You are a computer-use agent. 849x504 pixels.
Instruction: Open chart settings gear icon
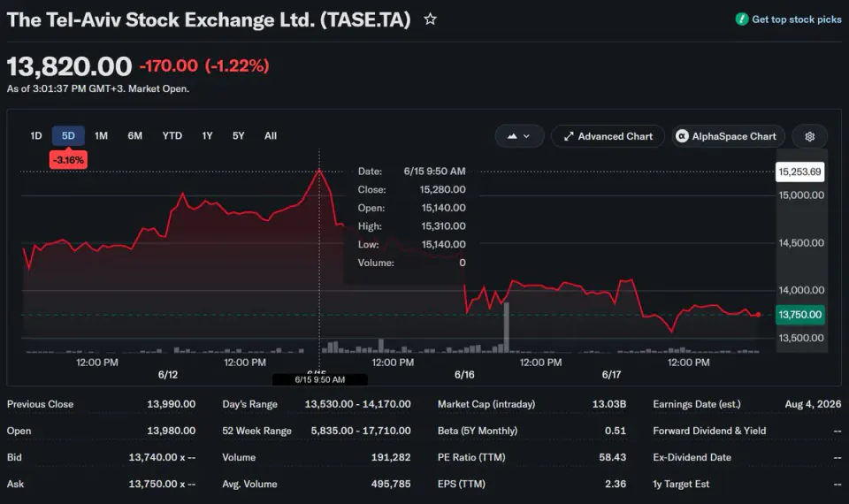[x=809, y=136]
